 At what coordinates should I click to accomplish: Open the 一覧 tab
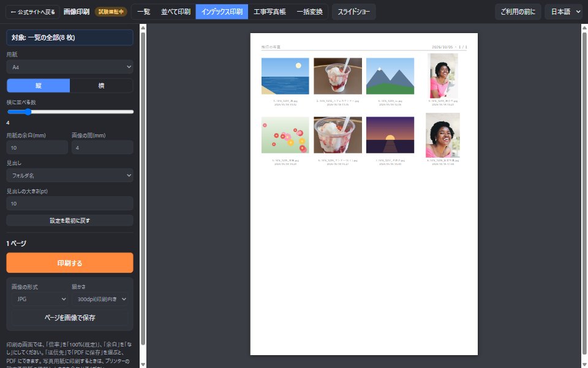tap(143, 12)
